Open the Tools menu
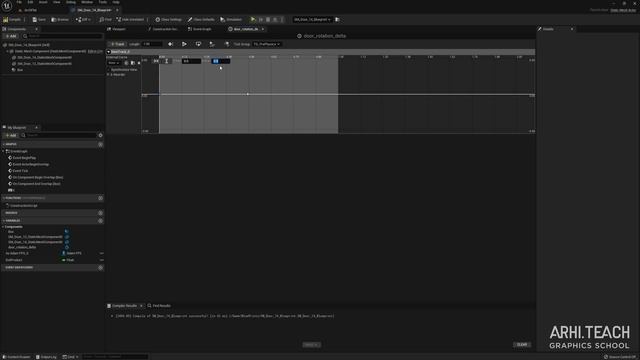This screenshot has width=640, height=360. [102, 2]
